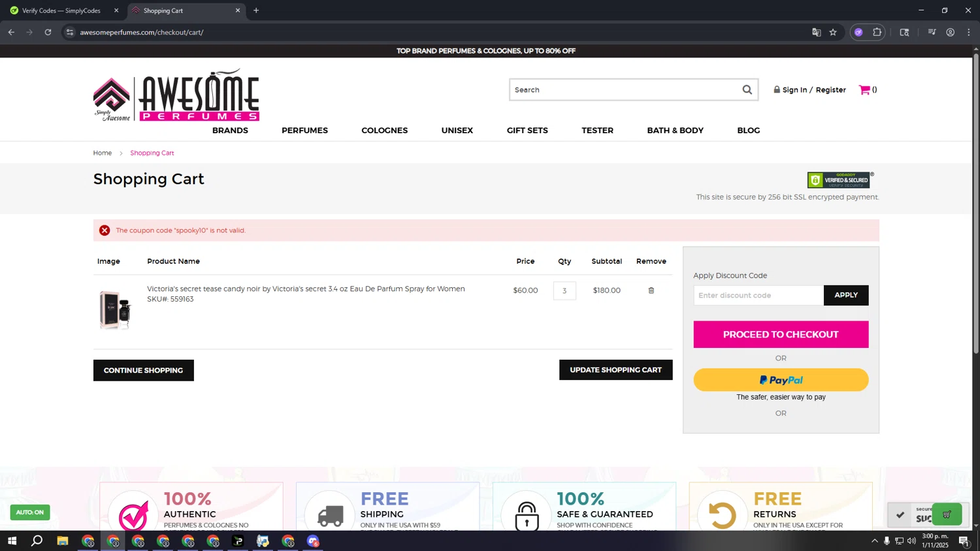Open Chrome three-dot menu

(969, 32)
